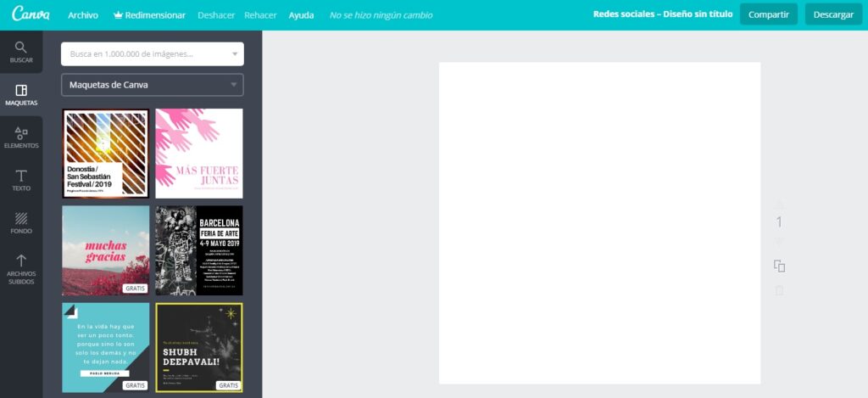Click the Canva logo

(x=31, y=14)
